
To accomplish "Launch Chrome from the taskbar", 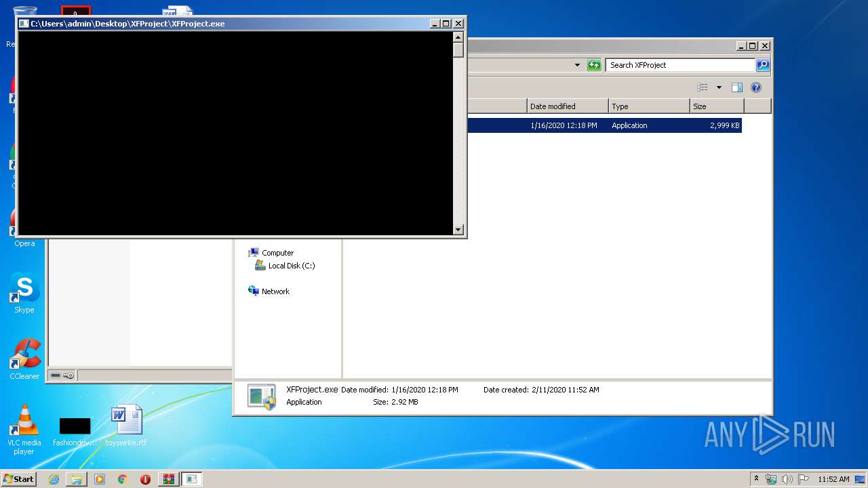I will [123, 479].
